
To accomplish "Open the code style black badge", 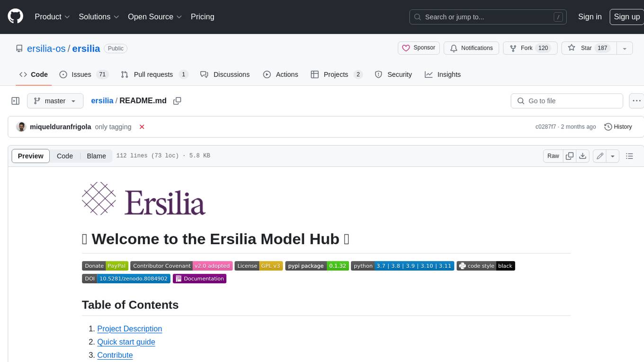I will pos(485,266).
